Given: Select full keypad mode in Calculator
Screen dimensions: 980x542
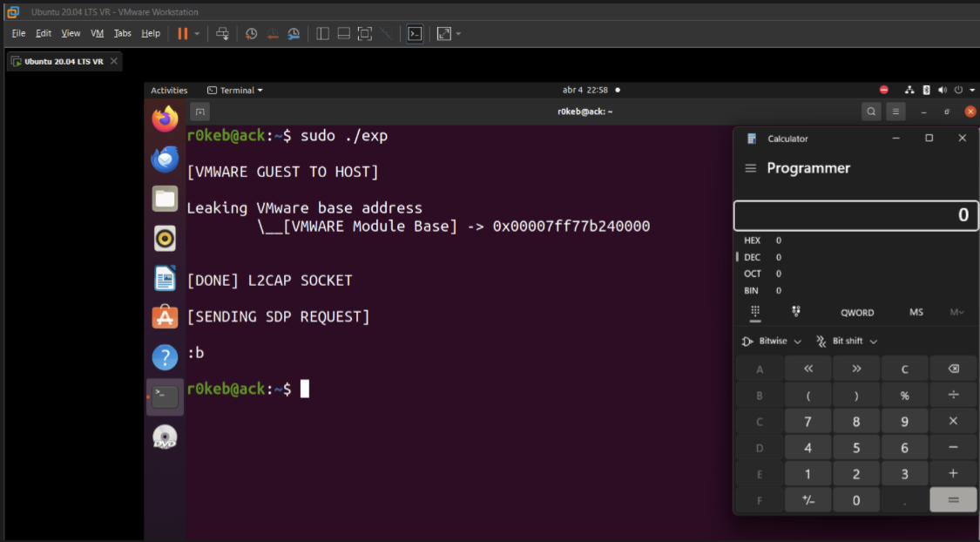Looking at the screenshot, I should (x=754, y=312).
